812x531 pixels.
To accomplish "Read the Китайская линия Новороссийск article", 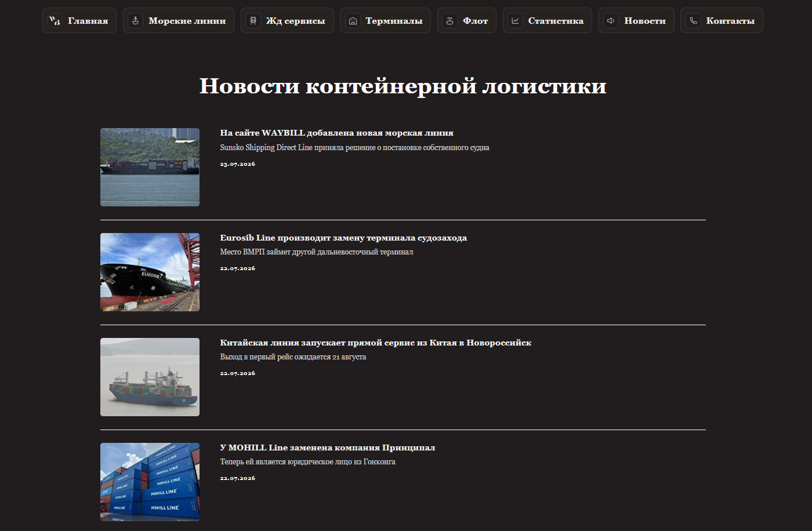I will 375,343.
